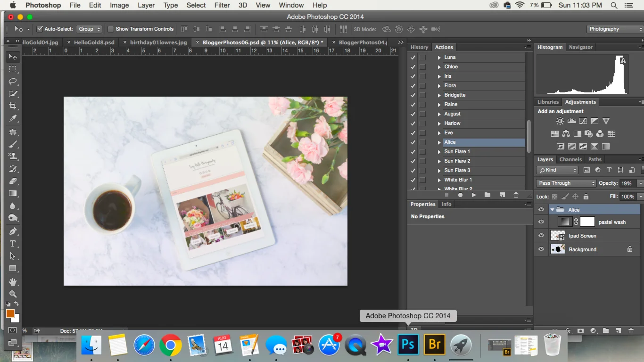644x362 pixels.
Task: Enable Show Transform Controls checkbox
Action: click(x=111, y=29)
